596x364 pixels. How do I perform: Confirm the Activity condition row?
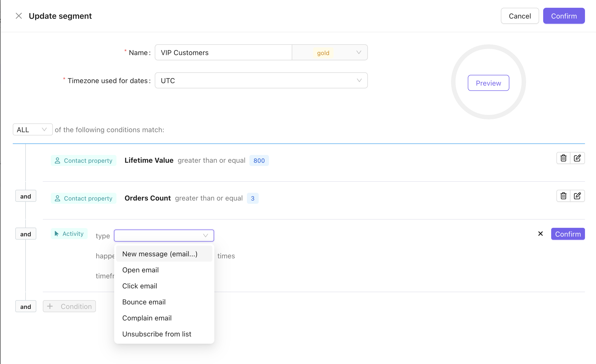click(x=568, y=234)
